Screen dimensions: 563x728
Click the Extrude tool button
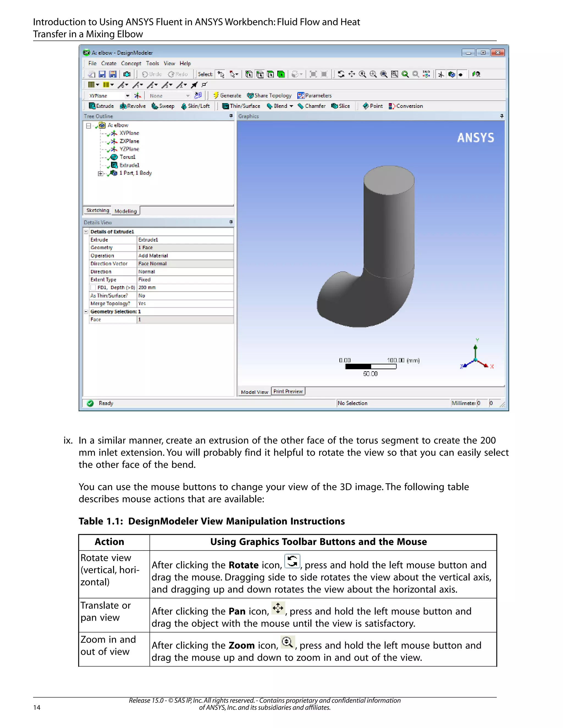coord(101,106)
